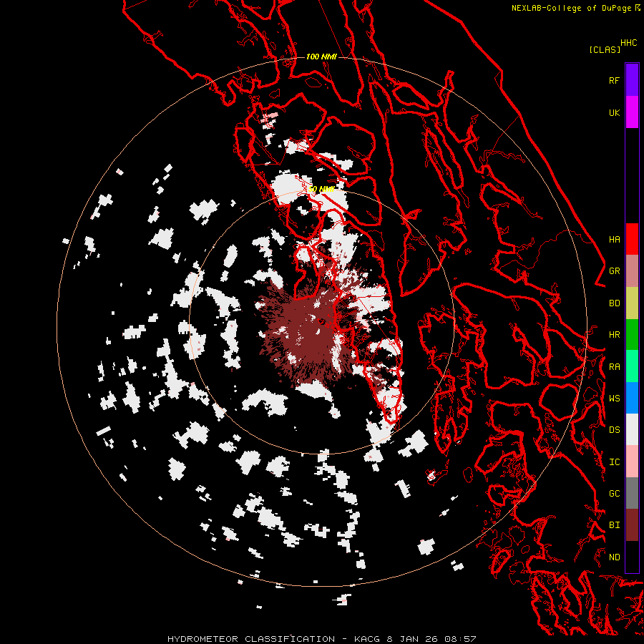Screen dimensions: 644x644
Task: Click the RF purple legend swatch
Action: pyautogui.click(x=632, y=80)
